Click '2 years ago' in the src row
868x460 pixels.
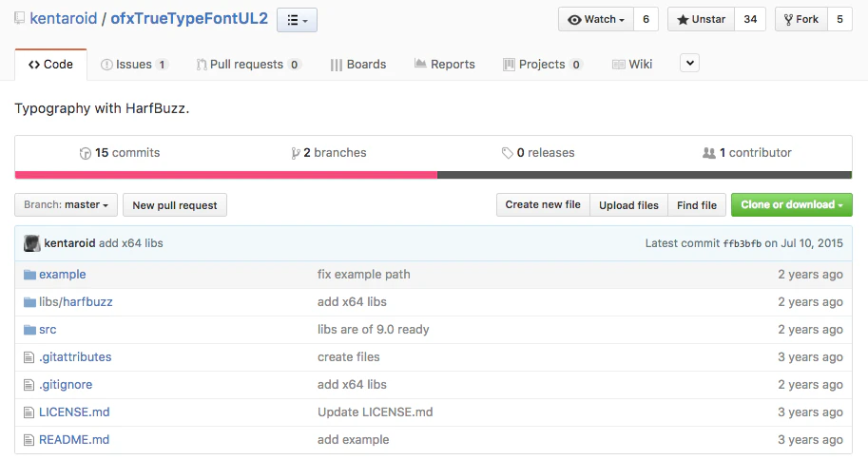tap(810, 330)
